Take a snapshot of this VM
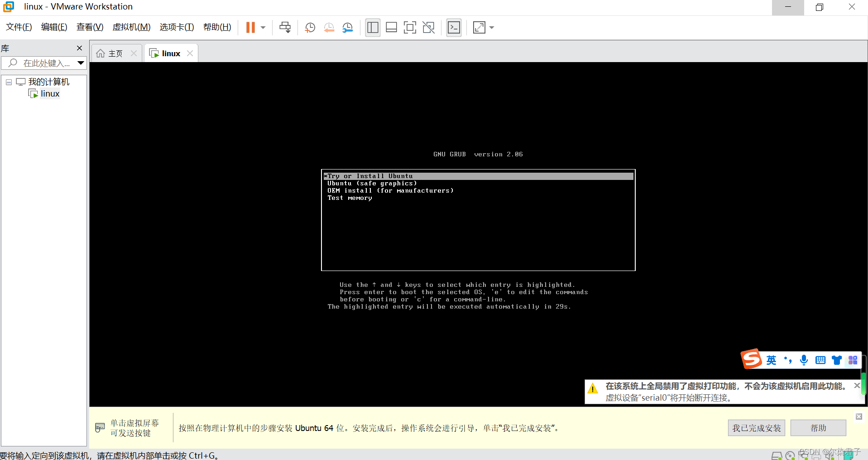The image size is (868, 460). click(x=310, y=28)
